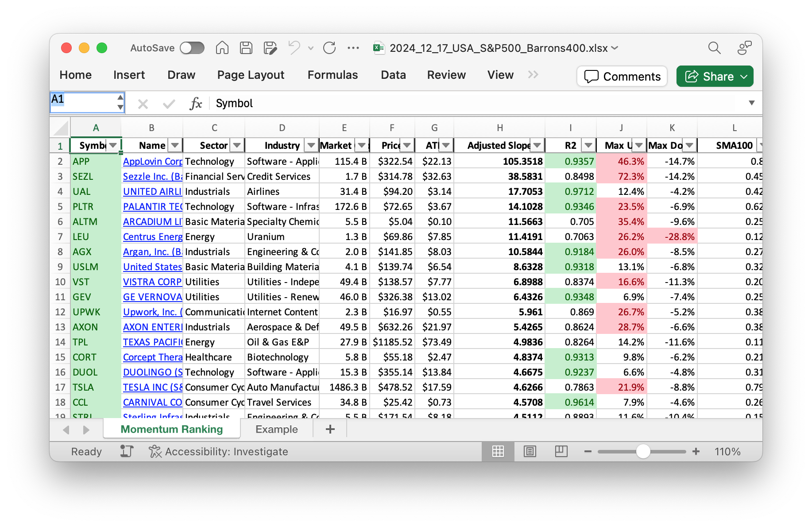Click the Save As edit icon
The width and height of the screenshot is (812, 527).
point(270,48)
